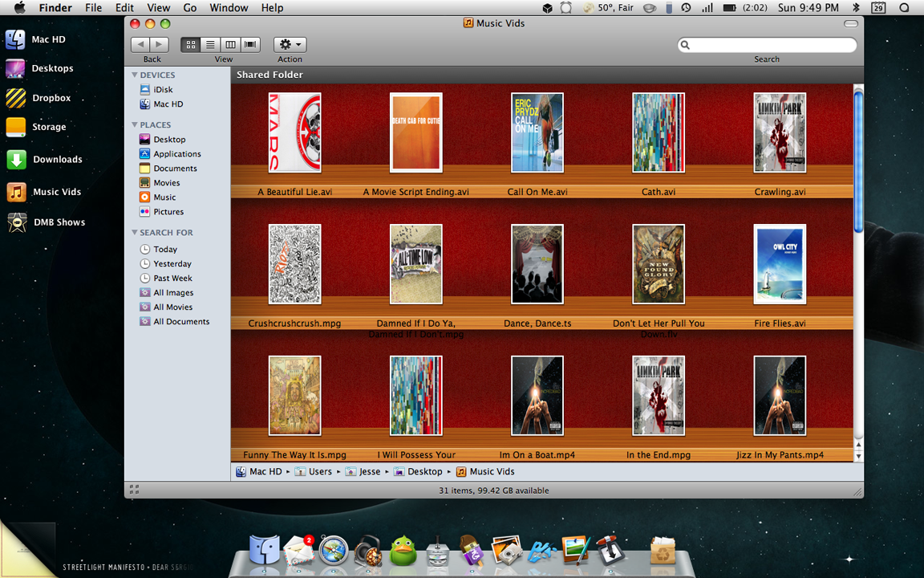Open the Bluetooth menu bar icon
Viewport: 924px width, 578px height.
pos(857,8)
